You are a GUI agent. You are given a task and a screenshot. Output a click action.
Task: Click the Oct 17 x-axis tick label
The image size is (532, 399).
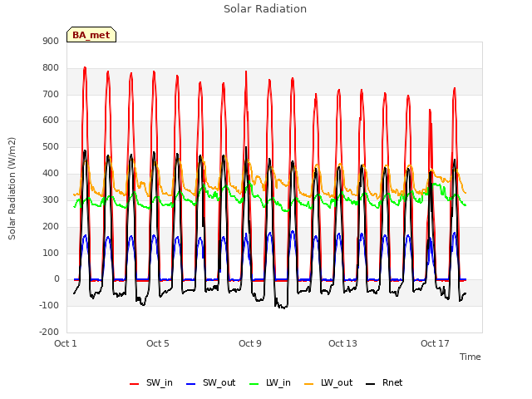[435, 343]
